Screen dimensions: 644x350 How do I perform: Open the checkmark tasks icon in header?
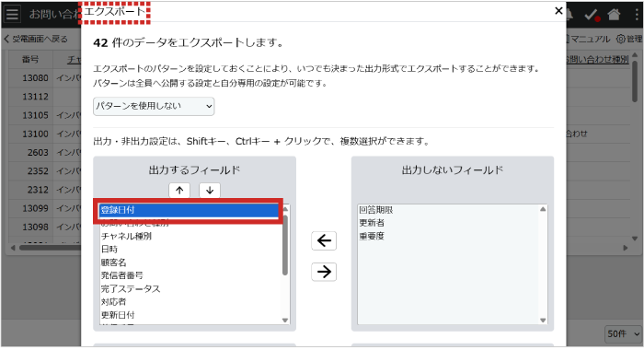(x=592, y=16)
